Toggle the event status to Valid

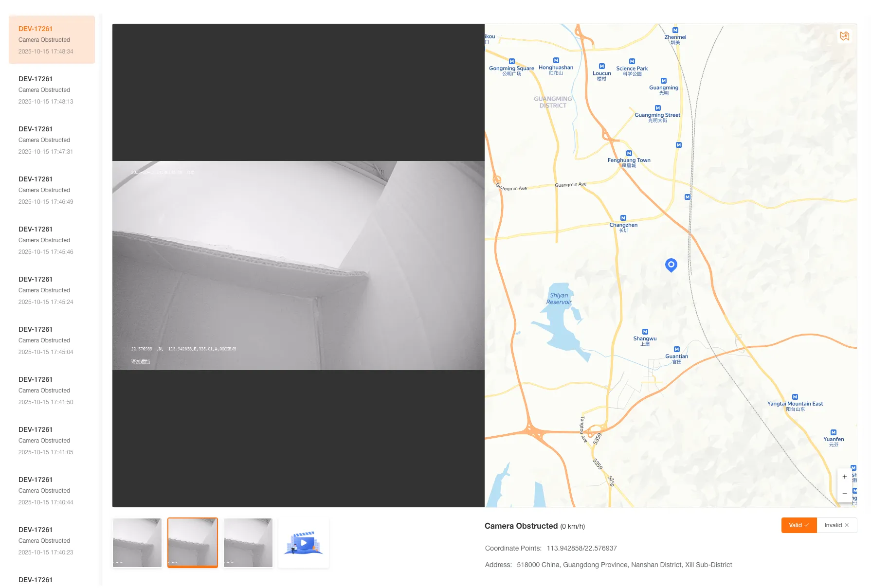tap(798, 525)
